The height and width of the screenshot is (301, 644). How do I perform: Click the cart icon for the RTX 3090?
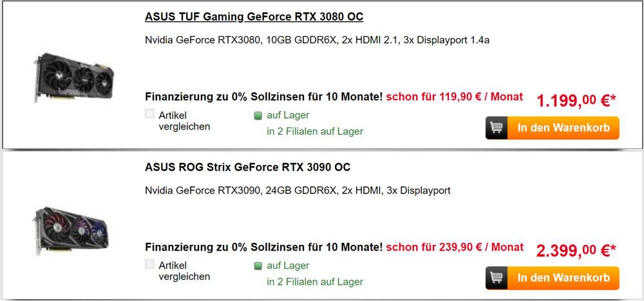[497, 278]
